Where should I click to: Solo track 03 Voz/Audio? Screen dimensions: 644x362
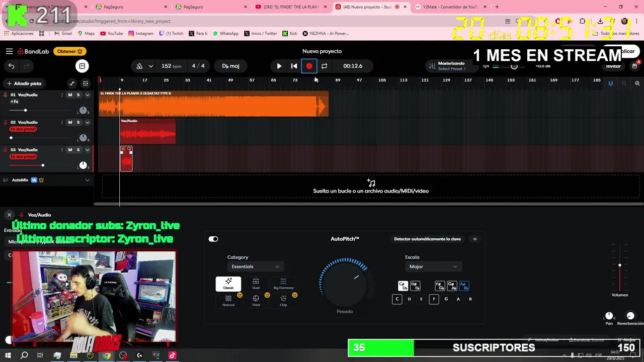click(x=78, y=150)
